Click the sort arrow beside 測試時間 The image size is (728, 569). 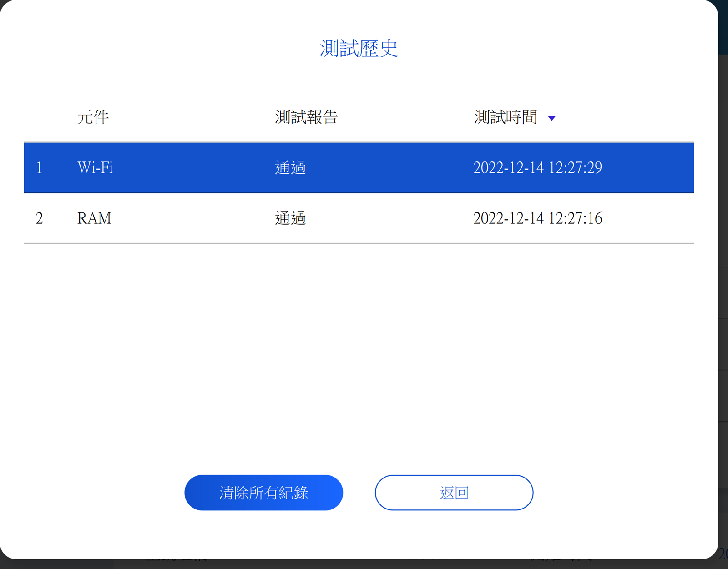click(551, 118)
